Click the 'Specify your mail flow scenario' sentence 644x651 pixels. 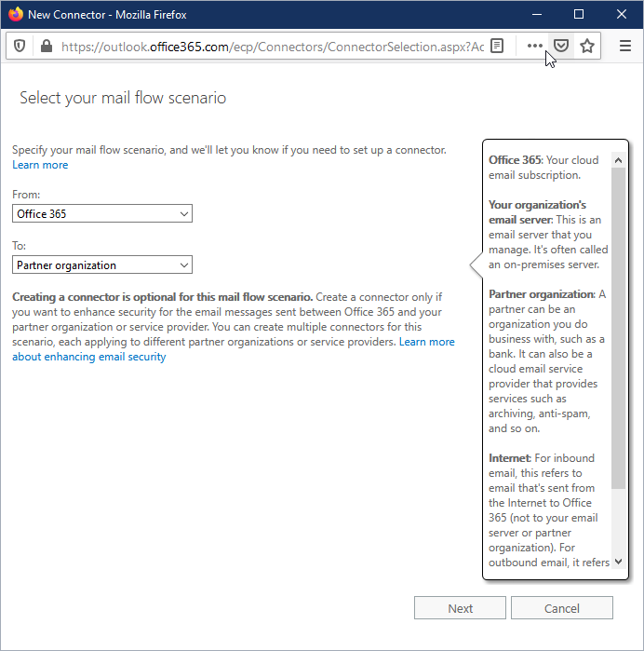coord(229,150)
